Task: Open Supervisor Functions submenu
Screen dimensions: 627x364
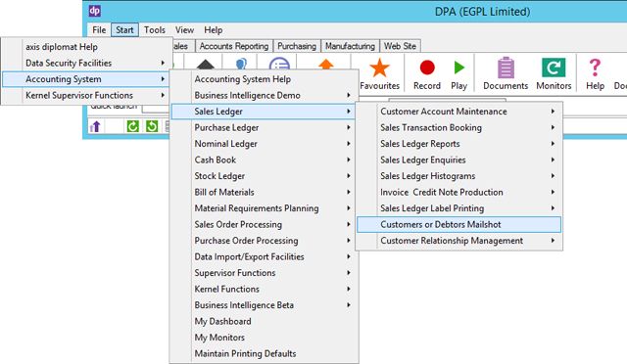Action: click(x=264, y=273)
